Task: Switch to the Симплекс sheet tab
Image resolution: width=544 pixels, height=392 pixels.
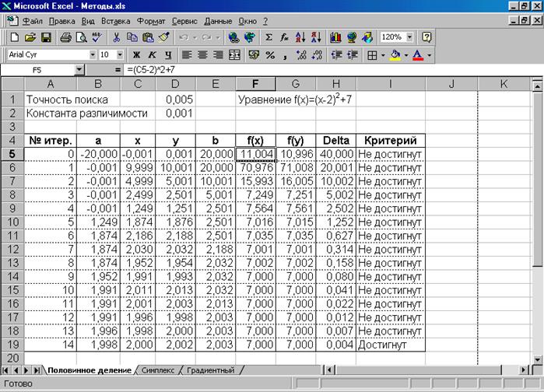Action: 158,370
